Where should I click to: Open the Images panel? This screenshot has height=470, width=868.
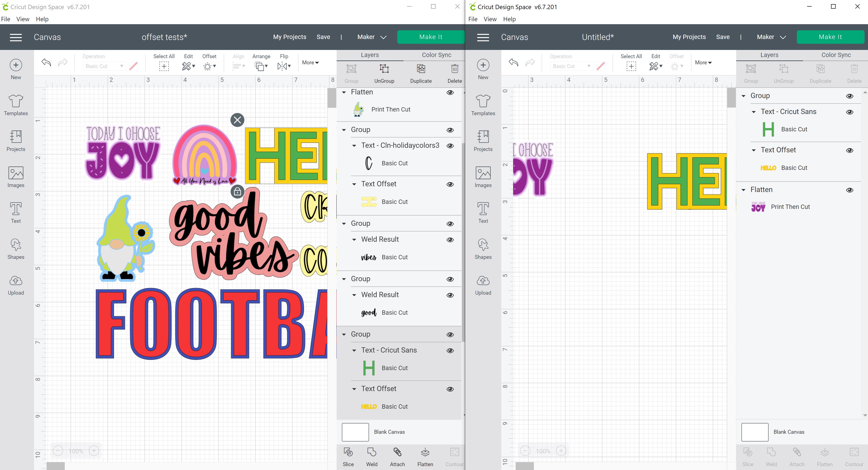pyautogui.click(x=16, y=177)
